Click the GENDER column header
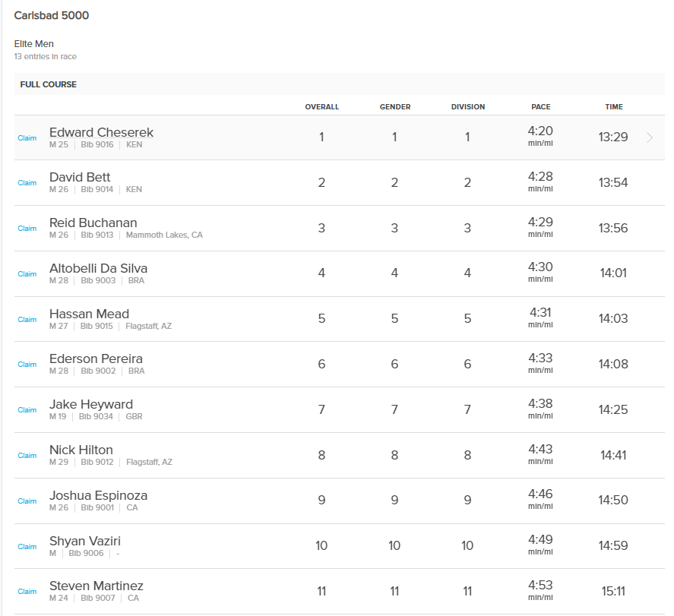The height and width of the screenshot is (616, 674). click(x=395, y=107)
